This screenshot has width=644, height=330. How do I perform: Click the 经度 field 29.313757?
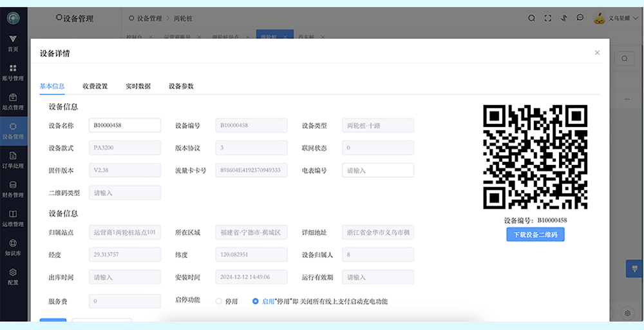(x=125, y=255)
